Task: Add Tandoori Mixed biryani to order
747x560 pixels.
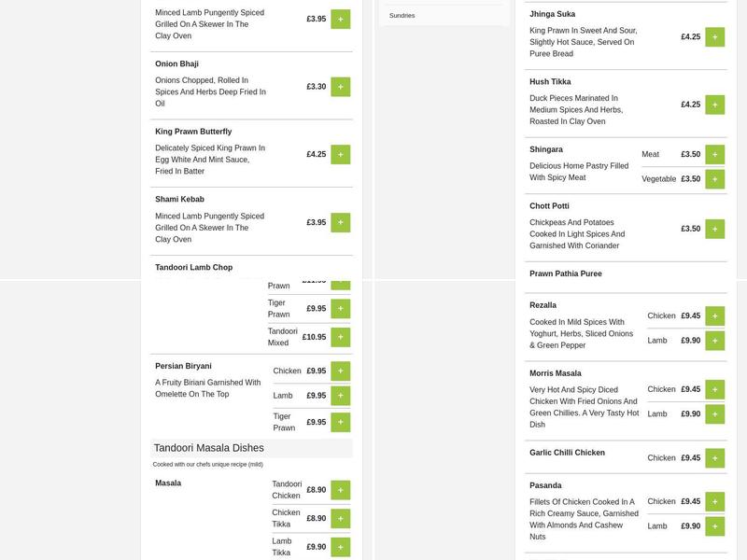Action: tap(340, 337)
